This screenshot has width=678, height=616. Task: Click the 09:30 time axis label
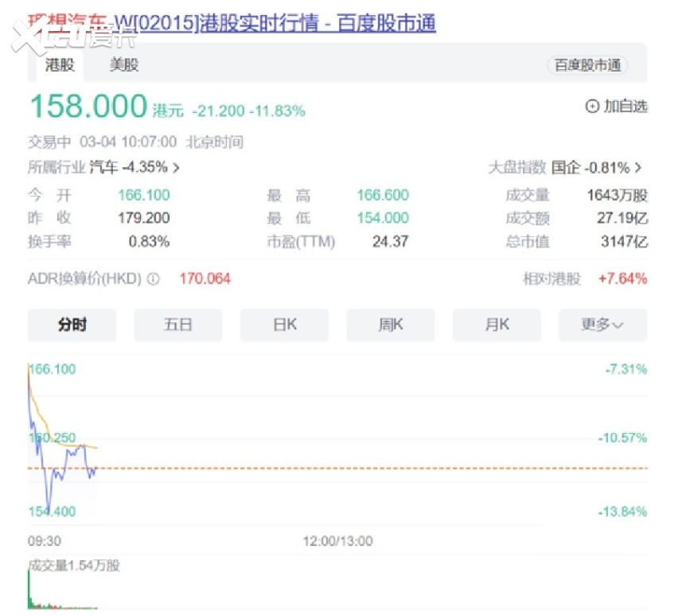(x=45, y=540)
